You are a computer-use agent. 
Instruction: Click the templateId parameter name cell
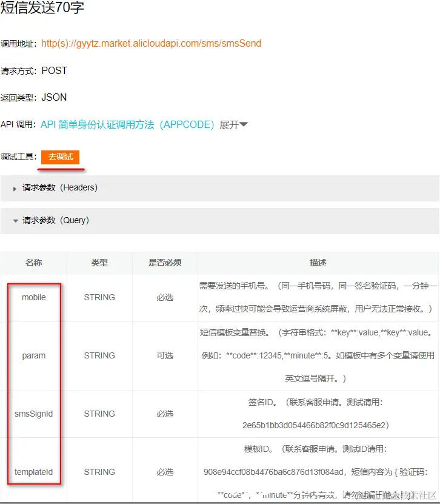(34, 472)
